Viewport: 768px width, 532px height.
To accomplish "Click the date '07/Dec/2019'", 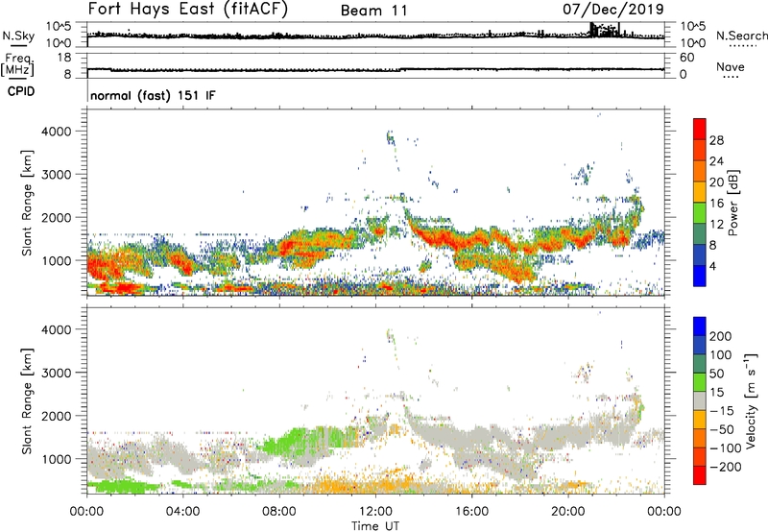I will pos(613,10).
